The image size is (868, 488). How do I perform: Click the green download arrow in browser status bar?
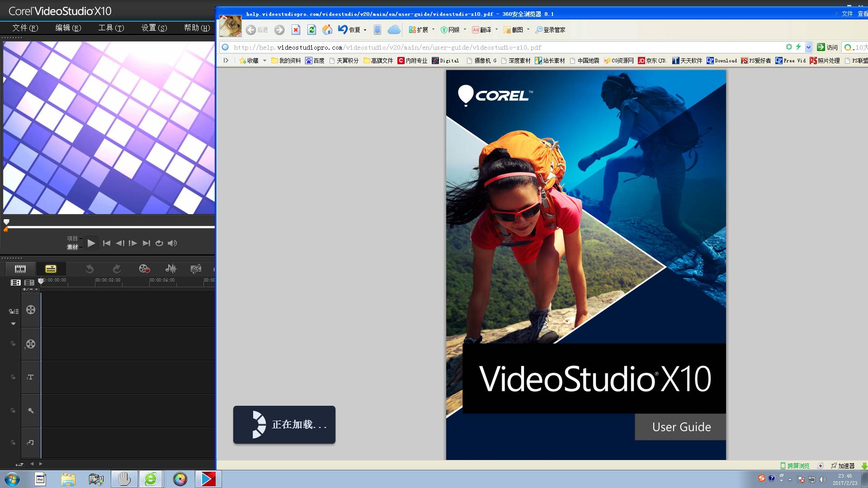pyautogui.click(x=864, y=465)
